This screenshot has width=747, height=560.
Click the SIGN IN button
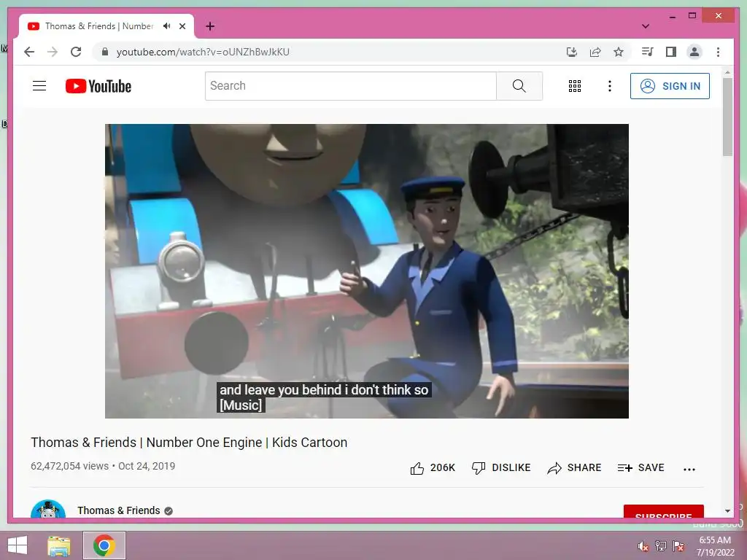click(670, 86)
